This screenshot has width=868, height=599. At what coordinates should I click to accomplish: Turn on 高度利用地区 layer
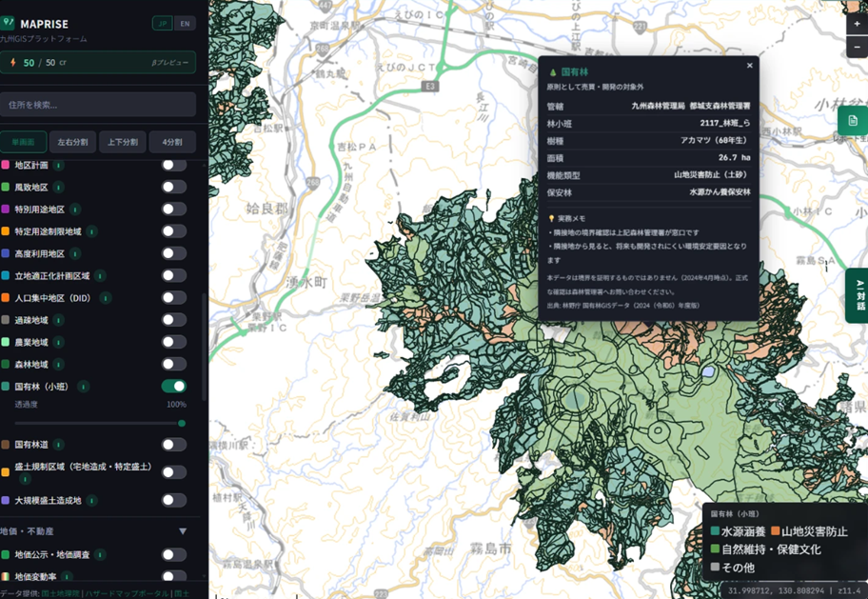click(x=174, y=253)
